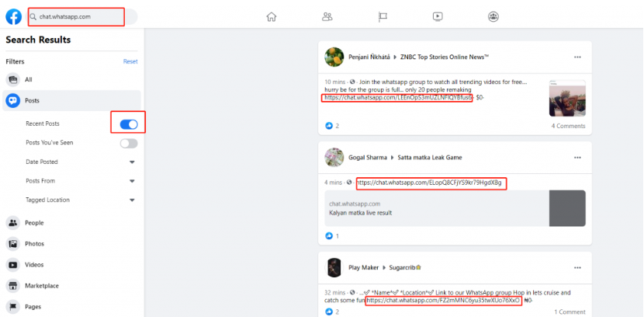Open Play Maker profile name link
Viewport: 644px width, 317px height.
(363, 267)
